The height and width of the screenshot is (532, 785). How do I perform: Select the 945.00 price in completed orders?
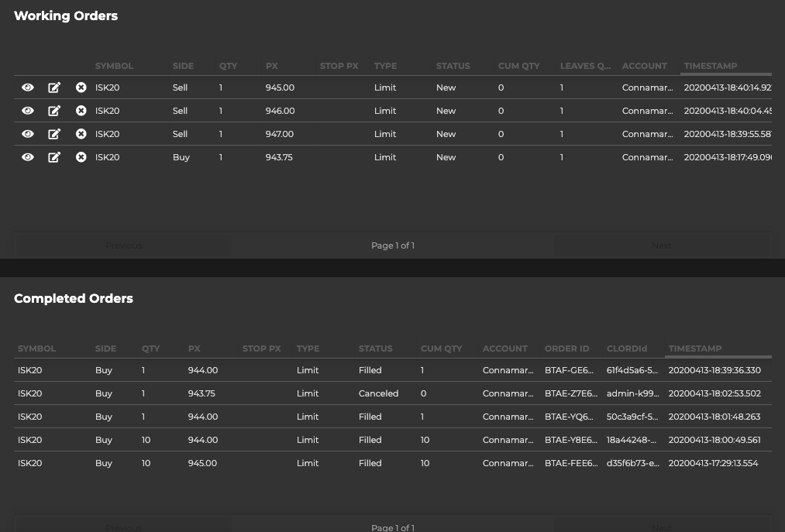202,463
